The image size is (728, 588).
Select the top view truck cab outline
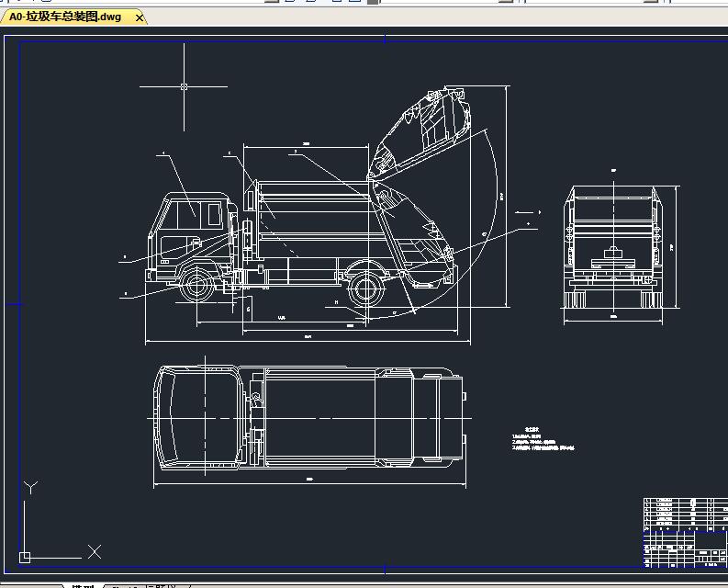tap(198, 416)
